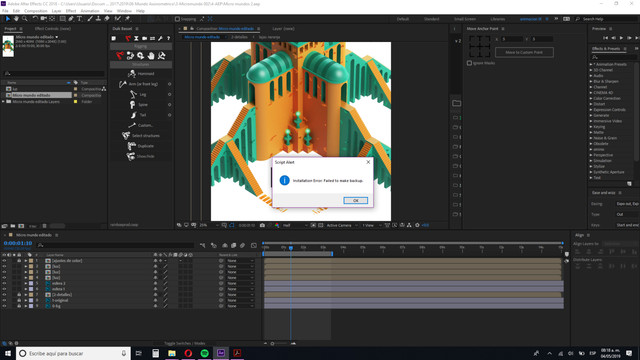Take snapshot with camera icon in viewer
Image resolution: width=640 pixels, height=360 pixels.
coord(262,225)
